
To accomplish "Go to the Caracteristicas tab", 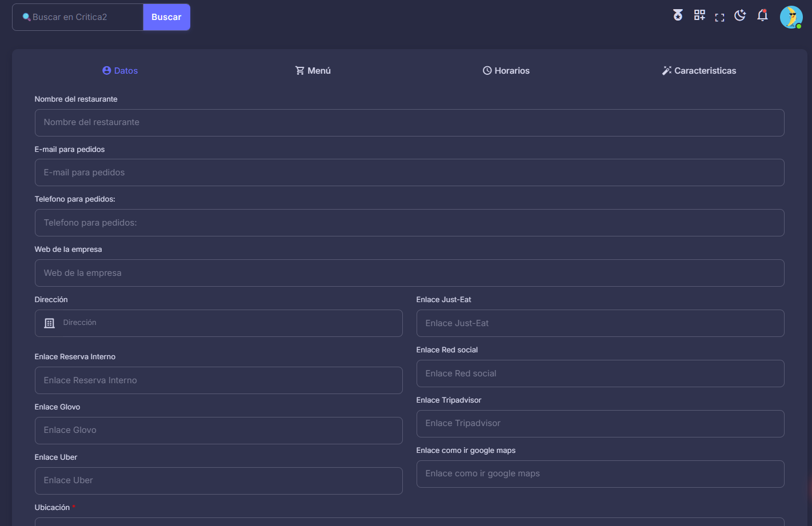I will tap(699, 71).
